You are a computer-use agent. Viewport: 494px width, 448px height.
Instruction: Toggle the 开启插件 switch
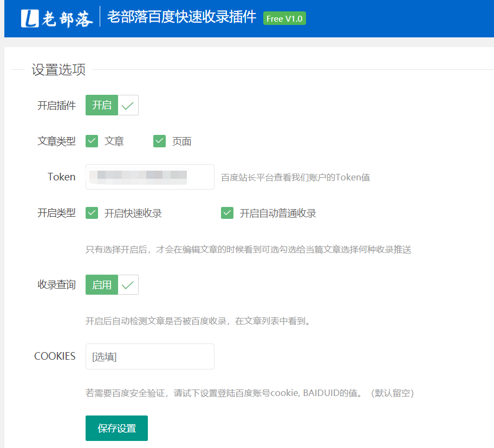click(x=112, y=105)
